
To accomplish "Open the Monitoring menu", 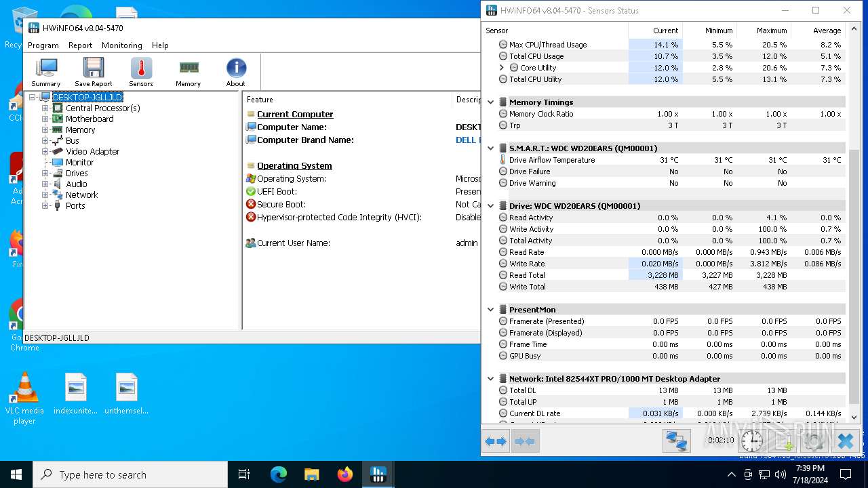I will click(122, 45).
